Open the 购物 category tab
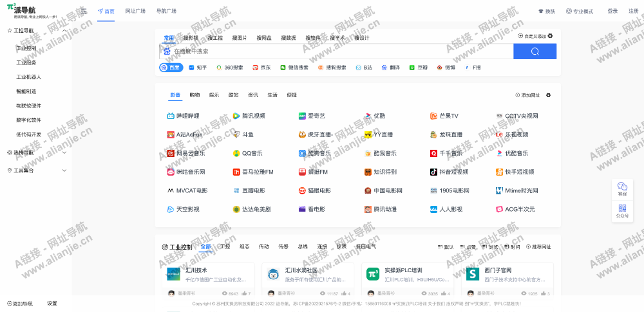 pyautogui.click(x=194, y=95)
